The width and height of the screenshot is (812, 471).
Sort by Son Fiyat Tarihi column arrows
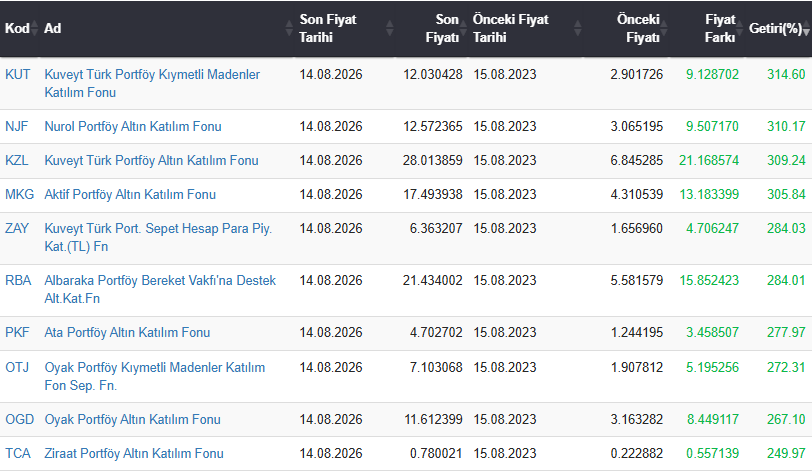389,28
